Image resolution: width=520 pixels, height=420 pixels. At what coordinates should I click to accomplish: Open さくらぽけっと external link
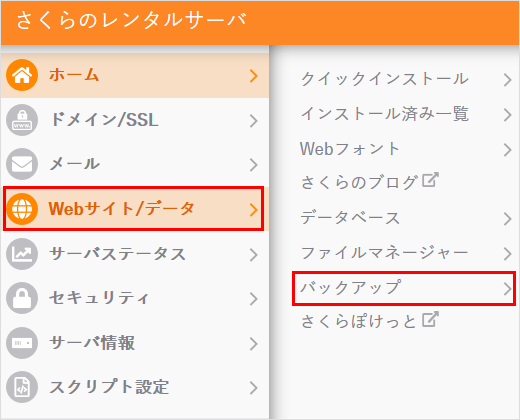[370, 321]
